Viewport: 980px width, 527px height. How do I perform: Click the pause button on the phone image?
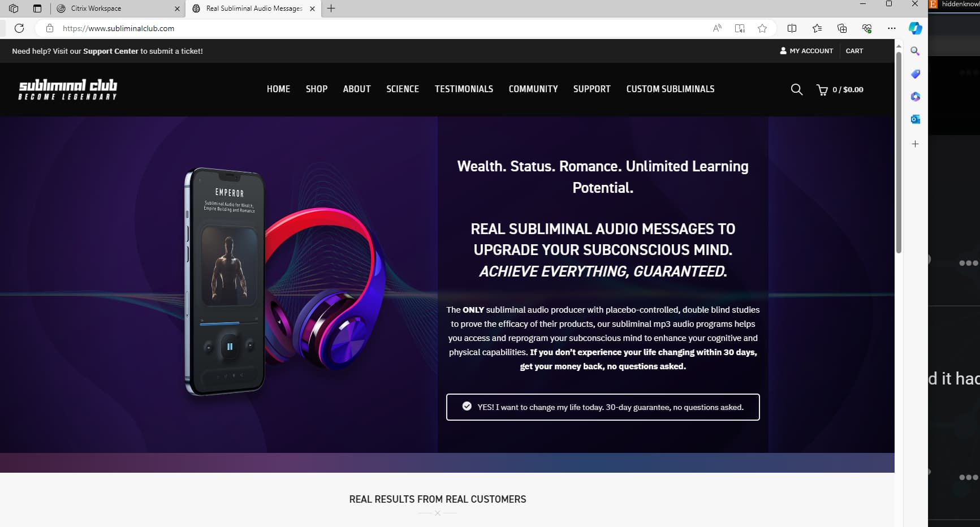point(230,347)
